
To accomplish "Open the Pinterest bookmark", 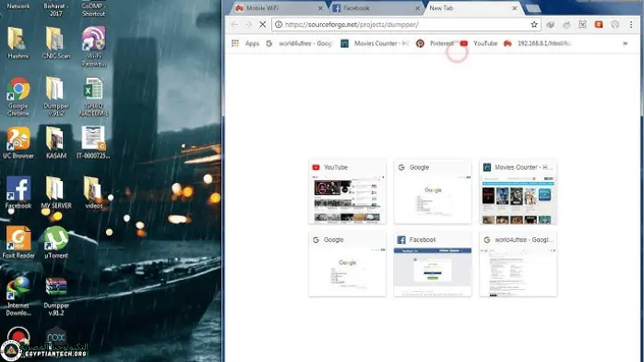I will 435,43.
